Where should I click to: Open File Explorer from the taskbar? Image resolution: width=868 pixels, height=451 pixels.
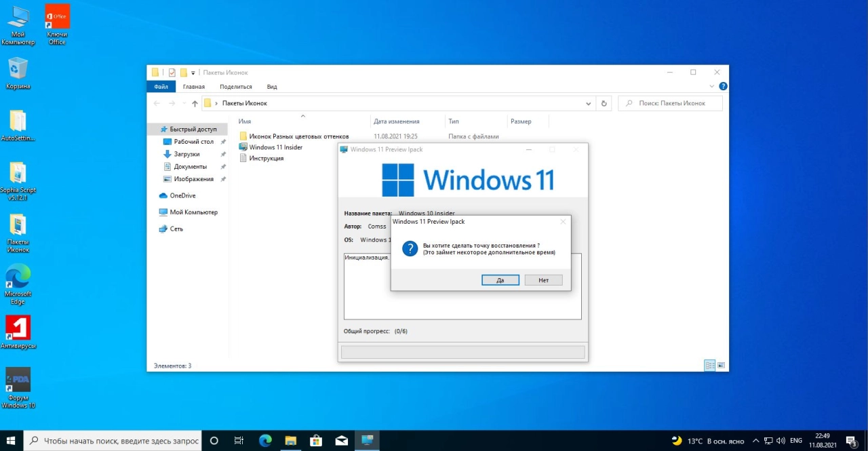tap(290, 441)
